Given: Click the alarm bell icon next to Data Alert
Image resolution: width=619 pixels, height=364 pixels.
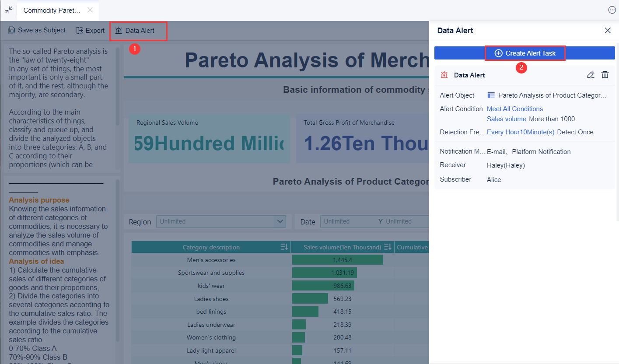Looking at the screenshot, I should pos(444,75).
